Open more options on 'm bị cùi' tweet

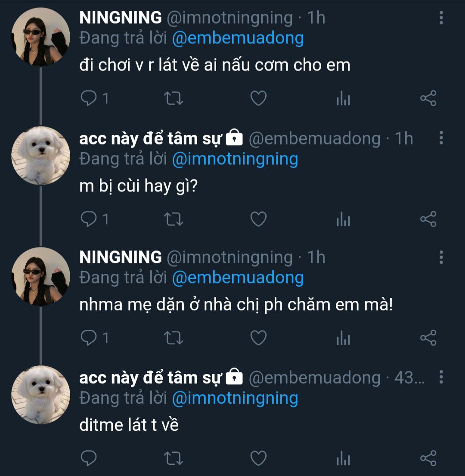click(x=441, y=138)
